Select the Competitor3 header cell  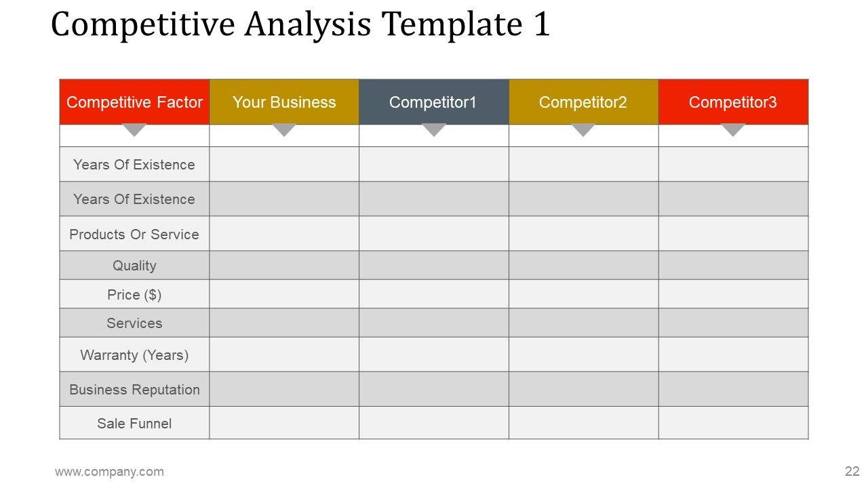[733, 102]
